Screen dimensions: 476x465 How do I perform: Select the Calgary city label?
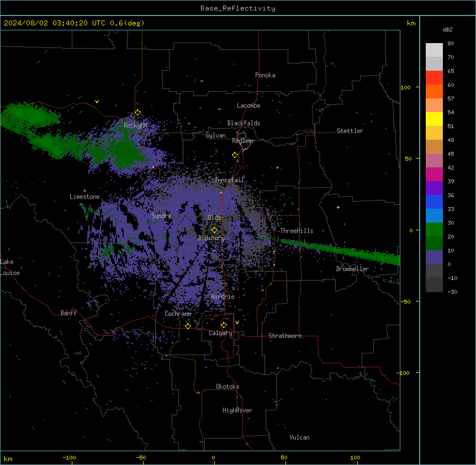220,333
